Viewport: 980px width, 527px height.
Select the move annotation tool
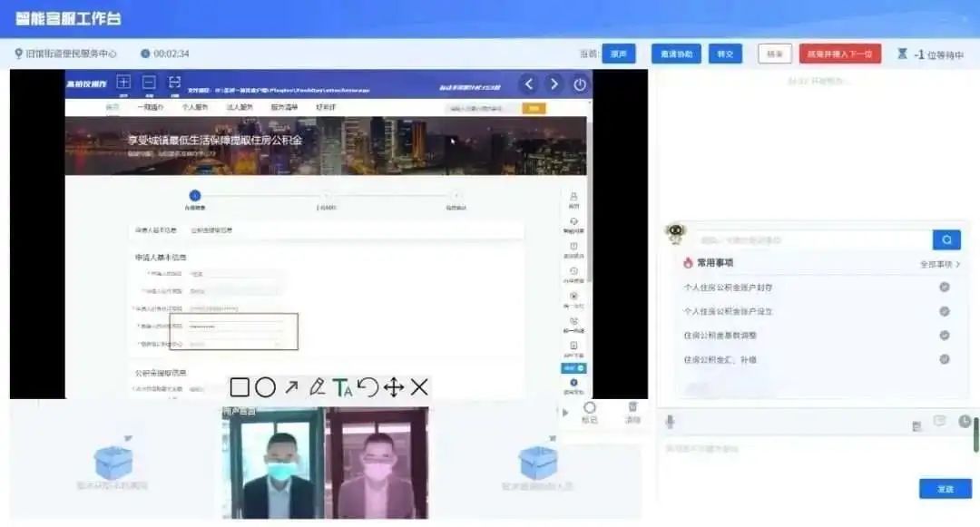tap(394, 387)
